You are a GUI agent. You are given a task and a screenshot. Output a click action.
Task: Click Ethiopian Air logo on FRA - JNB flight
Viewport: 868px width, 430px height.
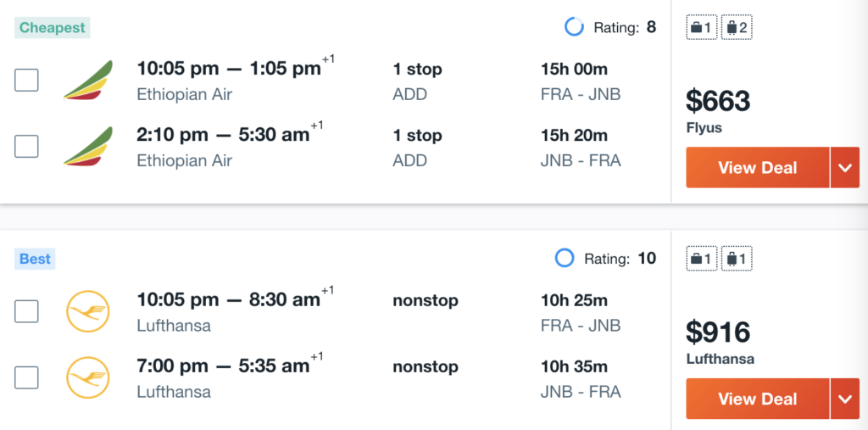point(88,81)
